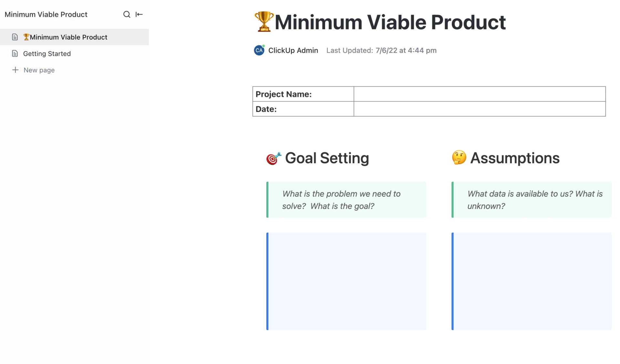The image size is (620, 364).
Task: Click the dart target emoji by Goal Setting
Action: point(274,158)
